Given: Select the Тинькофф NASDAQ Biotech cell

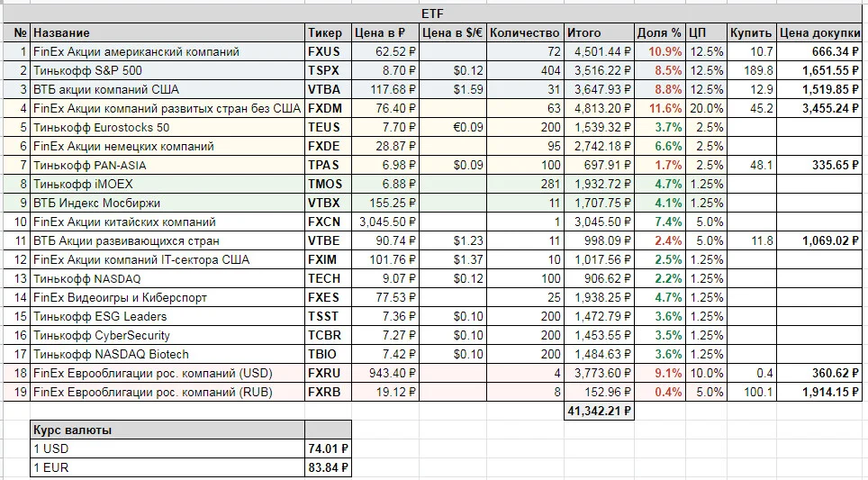Looking at the screenshot, I should tap(167, 354).
